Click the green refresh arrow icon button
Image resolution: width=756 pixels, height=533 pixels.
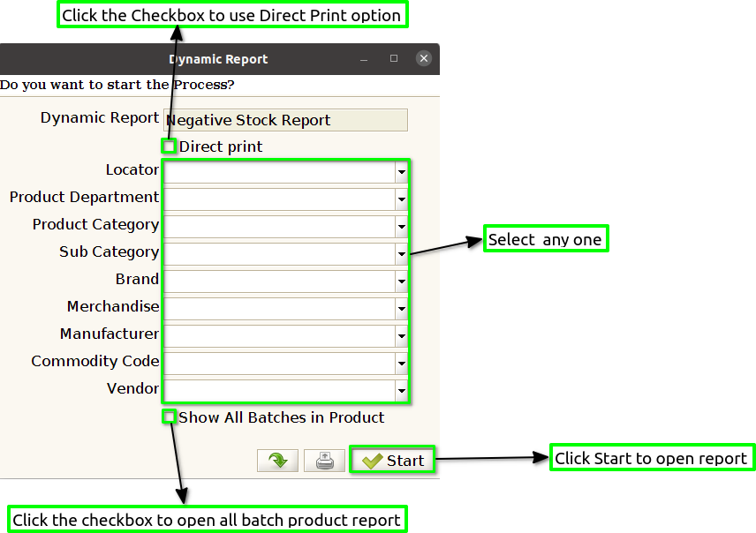click(x=277, y=461)
